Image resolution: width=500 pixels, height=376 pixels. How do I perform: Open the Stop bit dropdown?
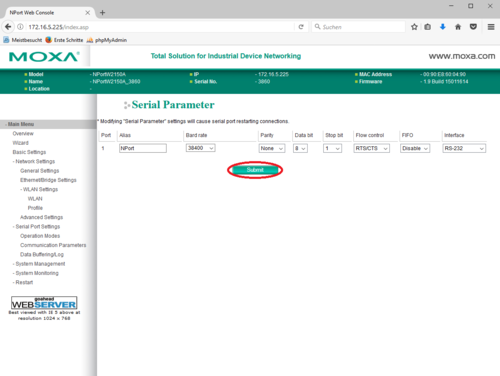(x=332, y=148)
